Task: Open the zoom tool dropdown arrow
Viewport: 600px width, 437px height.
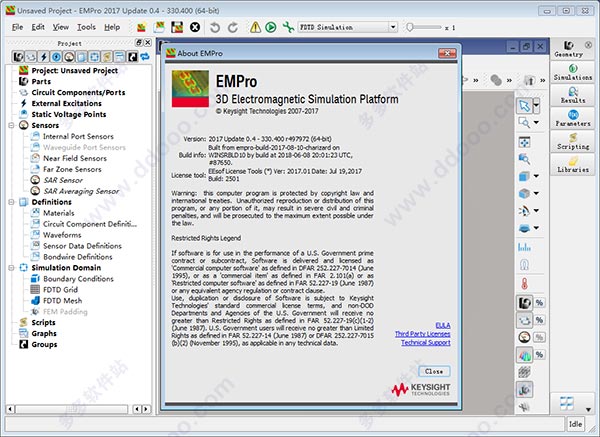Action: (536, 122)
